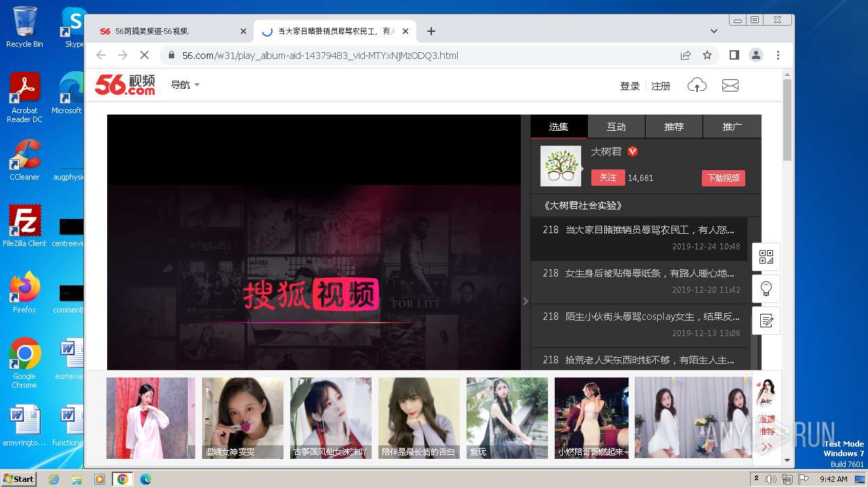
Task: Toggle Chrome side panel icon
Action: tap(734, 55)
